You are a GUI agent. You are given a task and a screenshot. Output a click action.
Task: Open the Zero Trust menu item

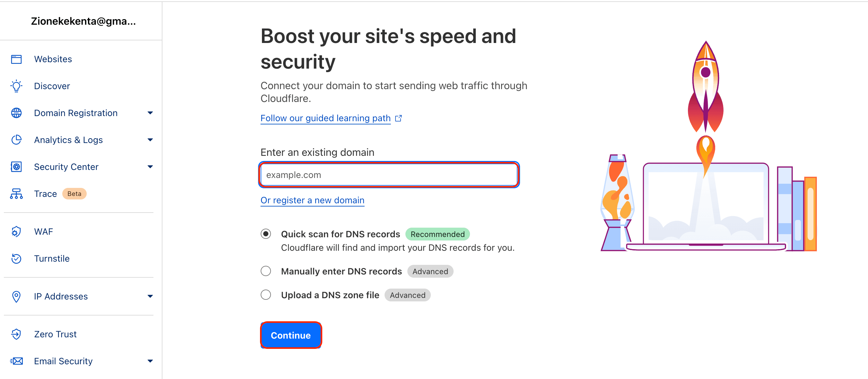pyautogui.click(x=55, y=334)
